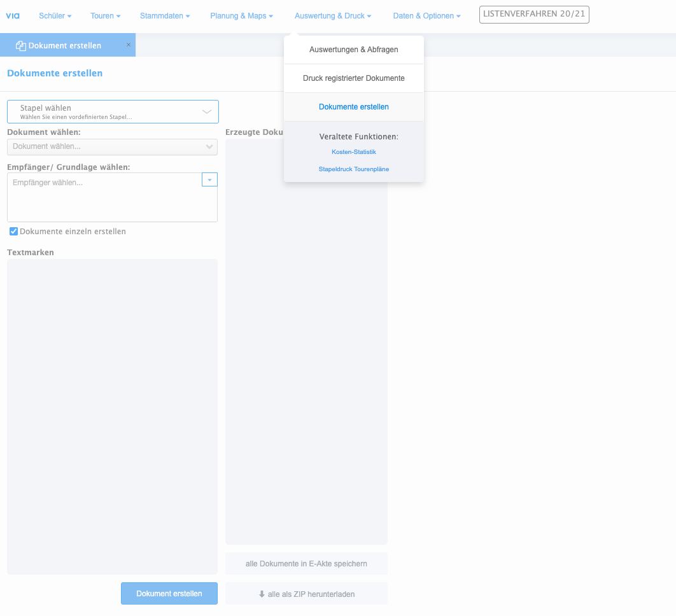This screenshot has height=616, width=676.
Task: Open the Stammdaten menu
Action: click(165, 16)
